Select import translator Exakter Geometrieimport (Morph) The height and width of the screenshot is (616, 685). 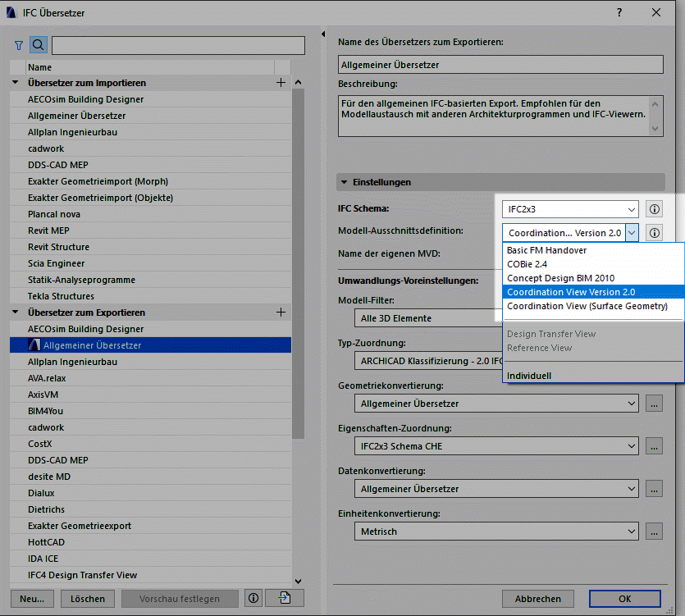[150, 181]
